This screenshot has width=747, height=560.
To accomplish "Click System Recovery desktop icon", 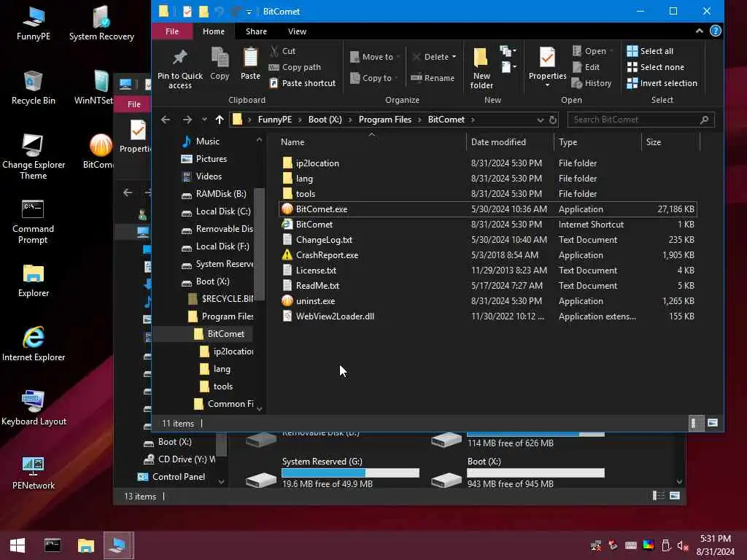I will coord(101,23).
